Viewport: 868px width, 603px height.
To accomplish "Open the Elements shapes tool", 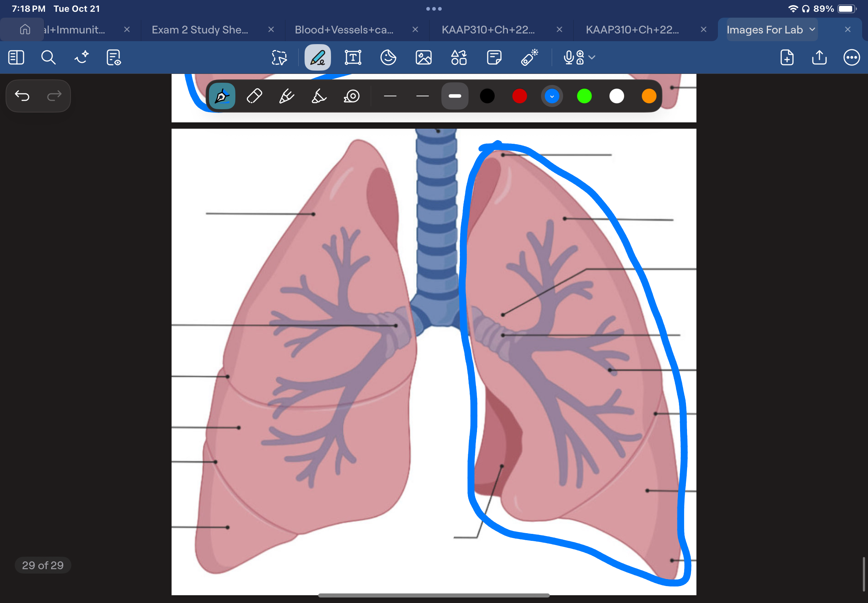I will [x=458, y=57].
